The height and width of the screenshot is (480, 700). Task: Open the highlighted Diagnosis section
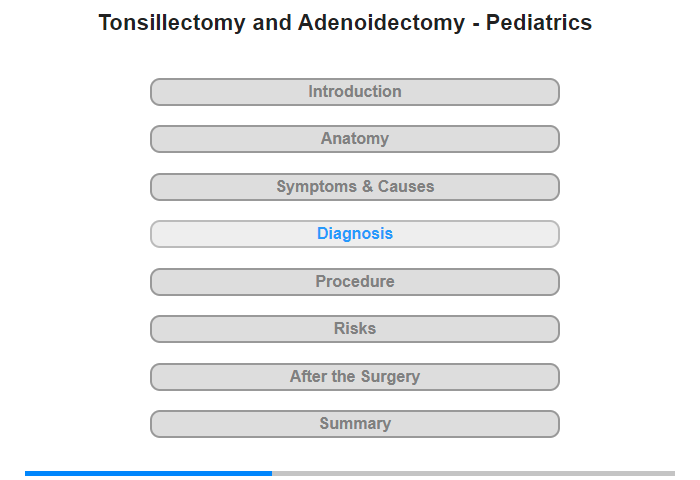(x=354, y=234)
